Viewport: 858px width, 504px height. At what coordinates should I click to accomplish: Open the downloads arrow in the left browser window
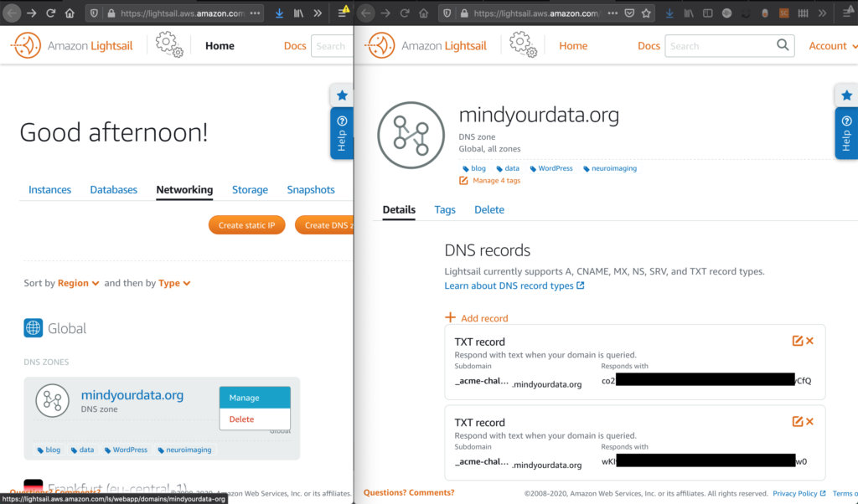pyautogui.click(x=279, y=13)
